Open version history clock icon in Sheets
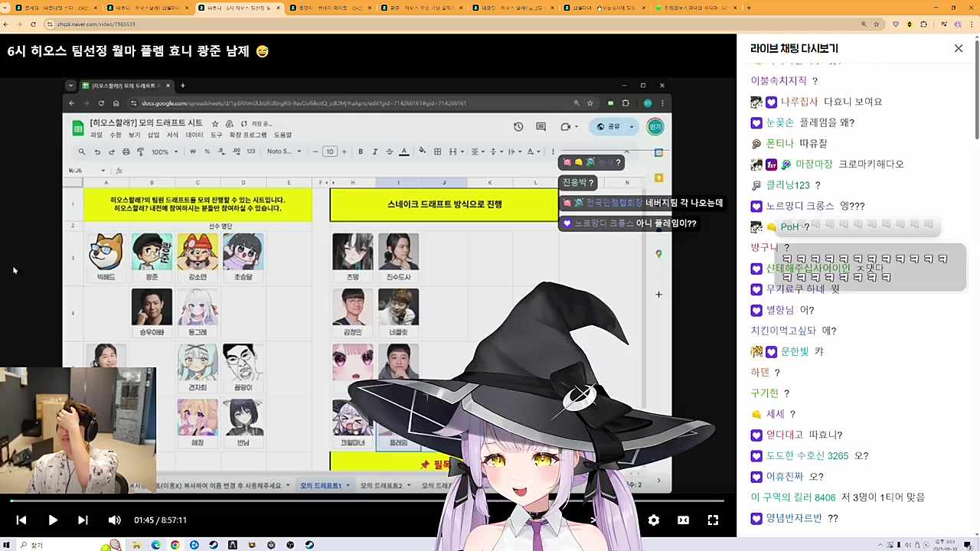980x551 pixels. click(x=518, y=127)
